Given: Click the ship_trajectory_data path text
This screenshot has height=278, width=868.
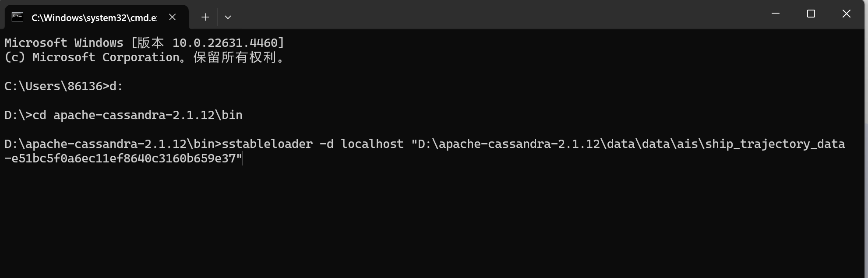Looking at the screenshot, I should coord(775,144).
